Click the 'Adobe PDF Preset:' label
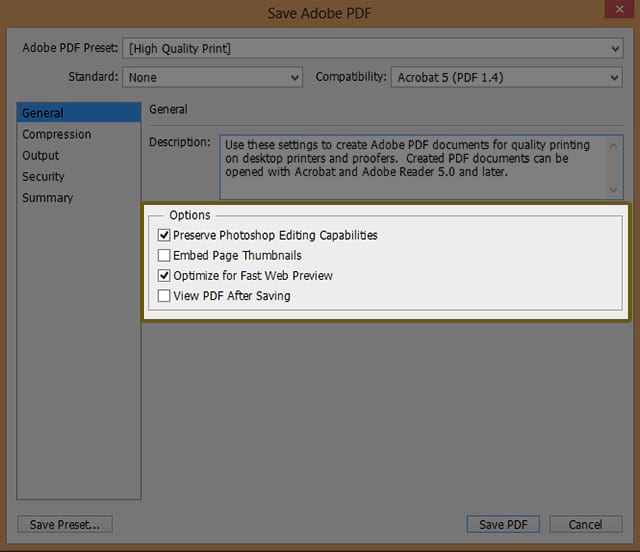This screenshot has width=640, height=552. 70,48
